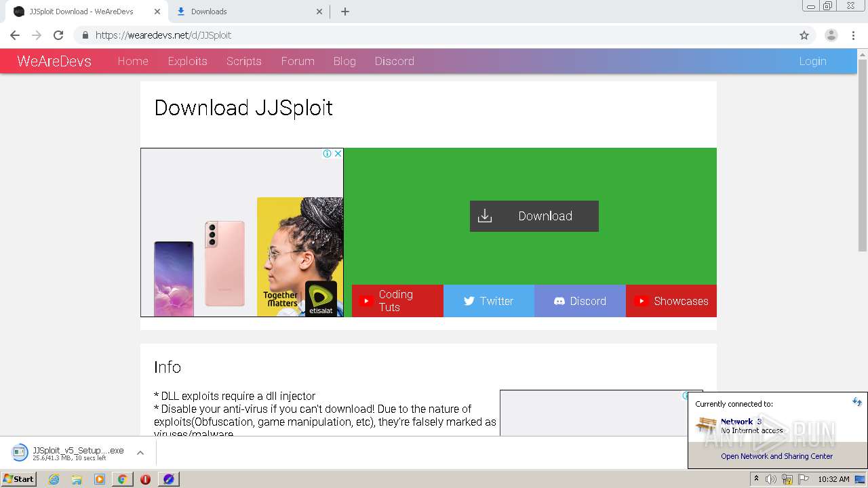The image size is (868, 488).
Task: Click the Download JJSploit heading
Action: point(243,108)
